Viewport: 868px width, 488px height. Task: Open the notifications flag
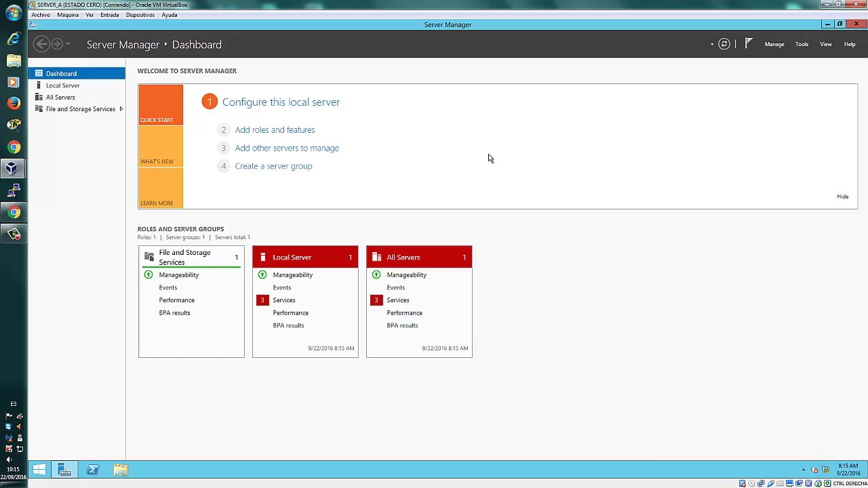(749, 43)
